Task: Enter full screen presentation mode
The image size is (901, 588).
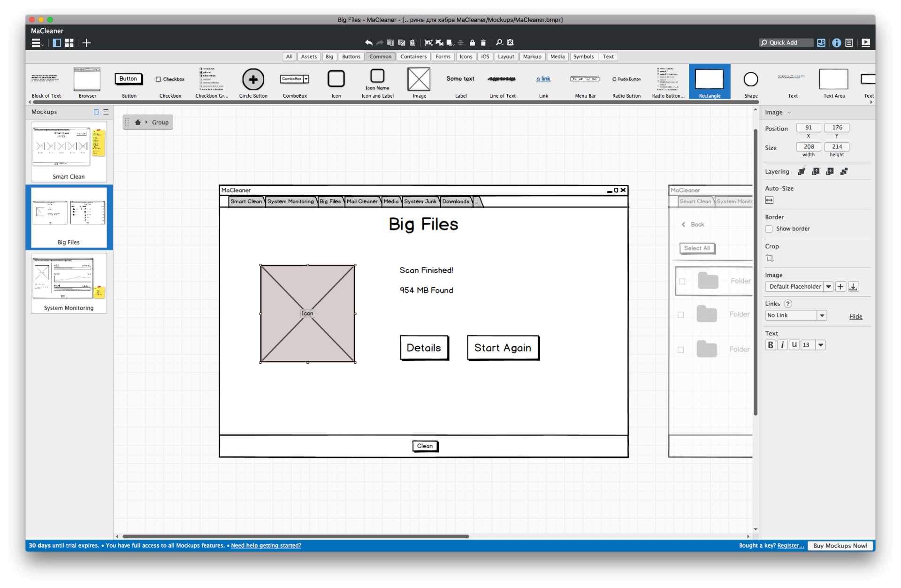Action: click(x=866, y=43)
